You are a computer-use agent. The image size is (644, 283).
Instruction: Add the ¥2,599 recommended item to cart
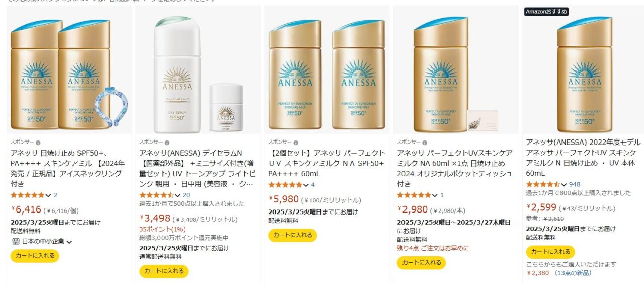tap(550, 252)
